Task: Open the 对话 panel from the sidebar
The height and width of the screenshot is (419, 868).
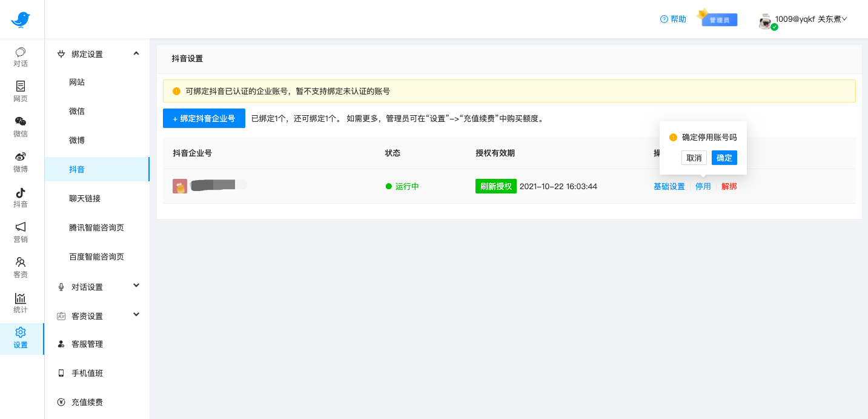Action: [x=21, y=57]
